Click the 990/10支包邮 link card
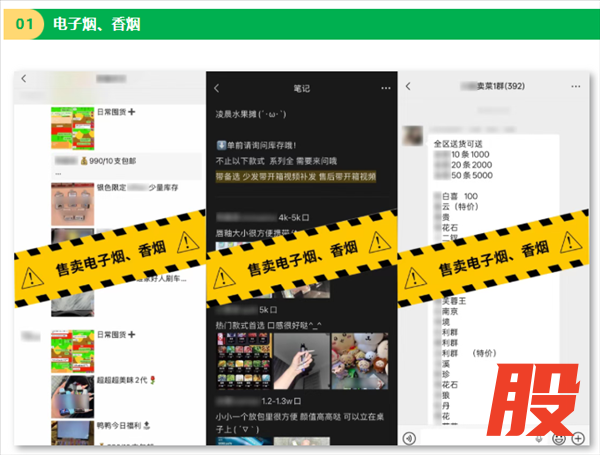This screenshot has width=600, height=455. click(126, 166)
